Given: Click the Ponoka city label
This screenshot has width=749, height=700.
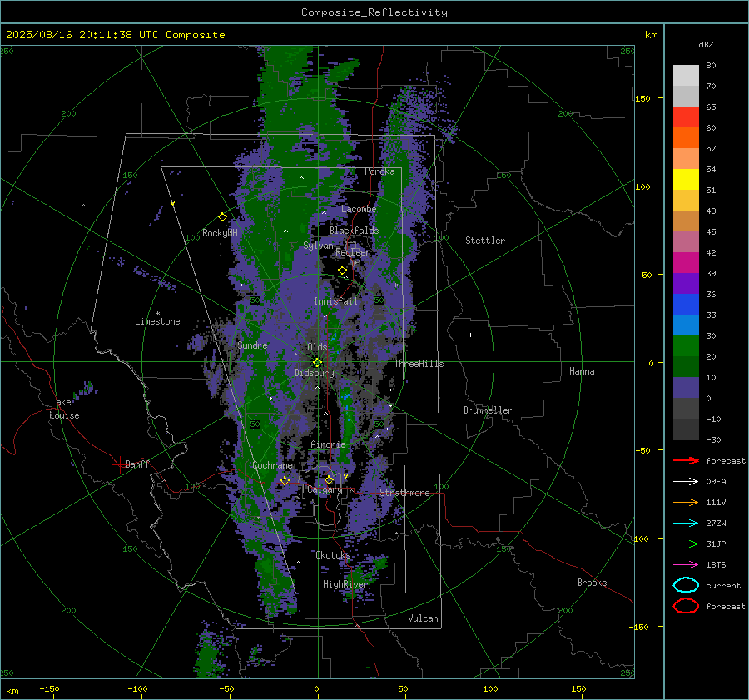Looking at the screenshot, I should [379, 171].
